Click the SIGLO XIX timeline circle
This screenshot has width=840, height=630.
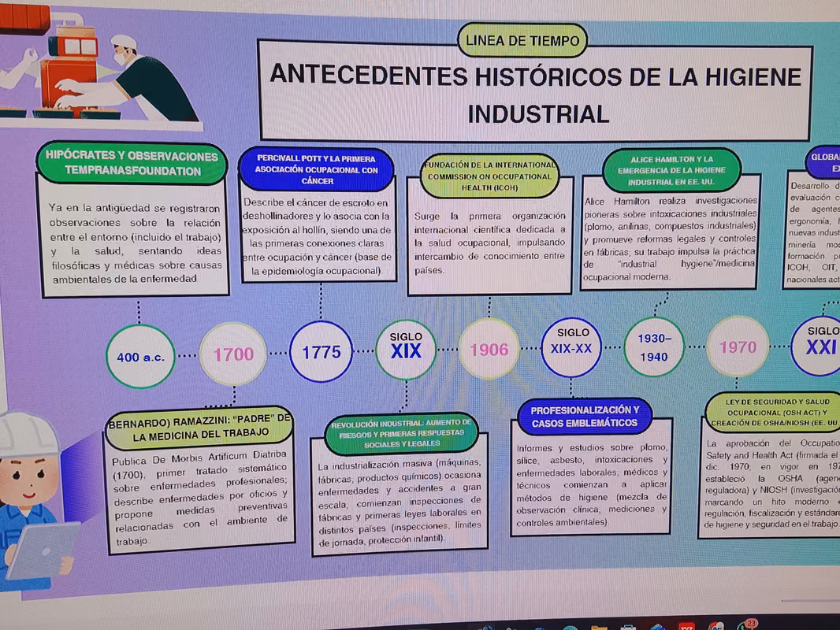point(406,350)
